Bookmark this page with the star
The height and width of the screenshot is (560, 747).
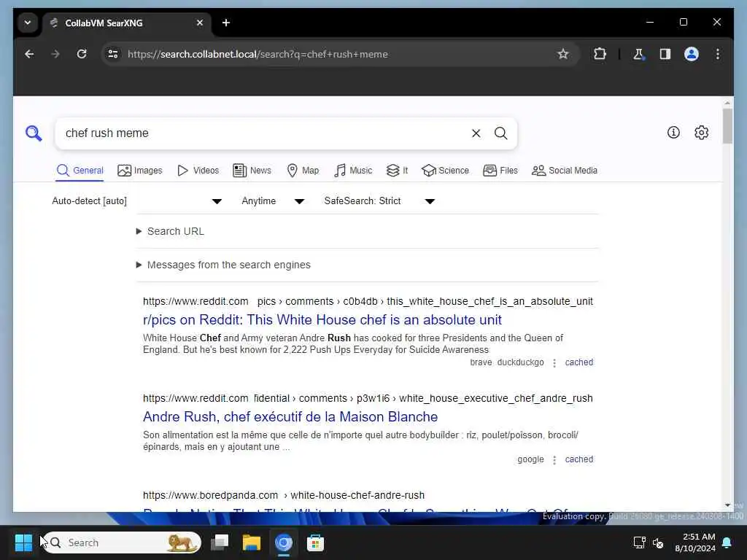click(x=563, y=54)
